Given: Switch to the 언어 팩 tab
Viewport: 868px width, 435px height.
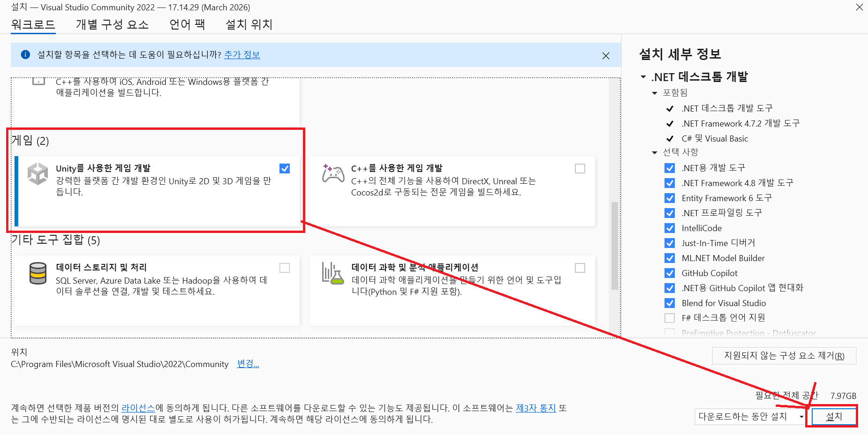Looking at the screenshot, I should pyautogui.click(x=187, y=24).
